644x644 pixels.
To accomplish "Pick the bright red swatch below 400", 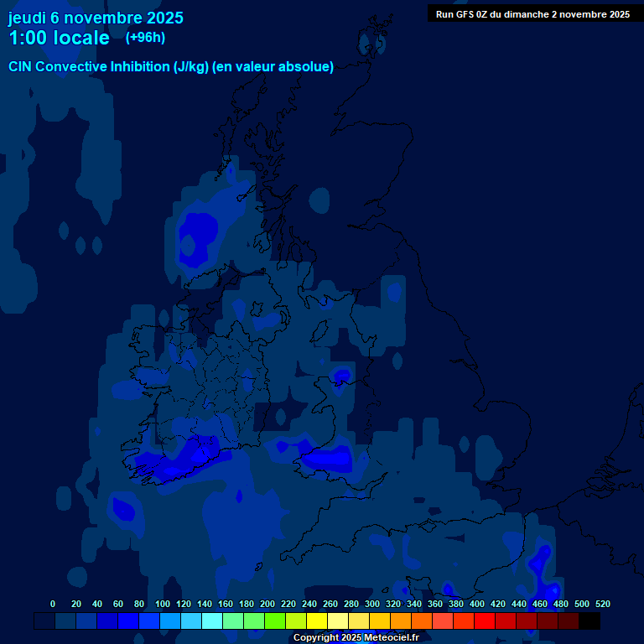I will 485,621.
